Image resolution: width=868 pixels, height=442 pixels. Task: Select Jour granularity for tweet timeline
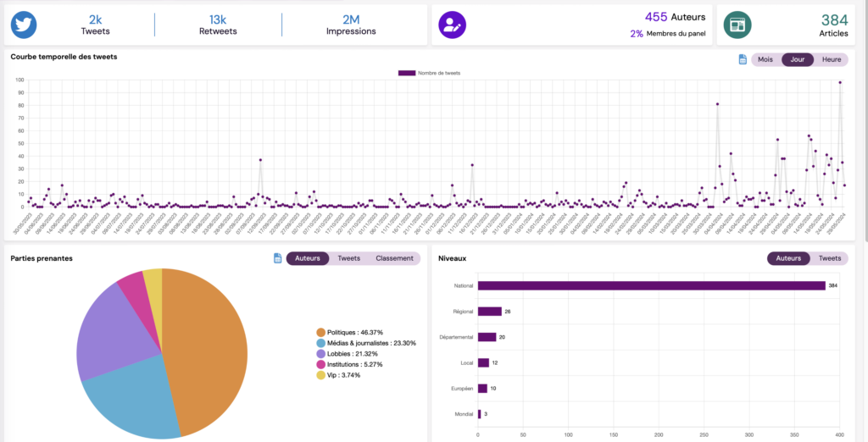point(797,59)
